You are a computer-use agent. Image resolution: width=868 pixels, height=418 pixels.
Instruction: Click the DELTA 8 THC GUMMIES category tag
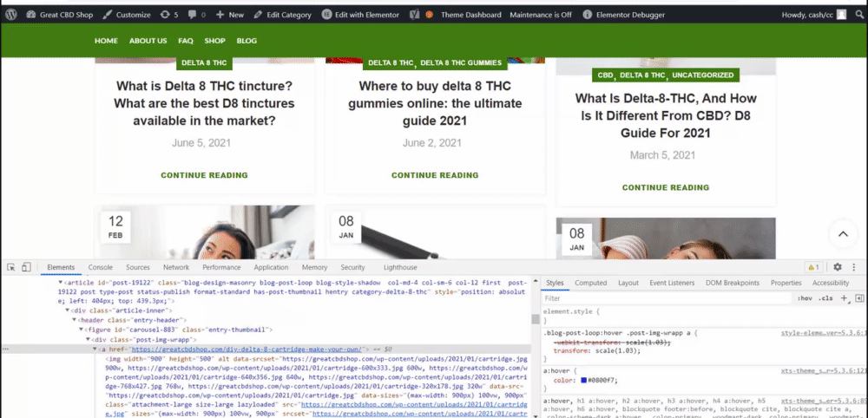(461, 63)
